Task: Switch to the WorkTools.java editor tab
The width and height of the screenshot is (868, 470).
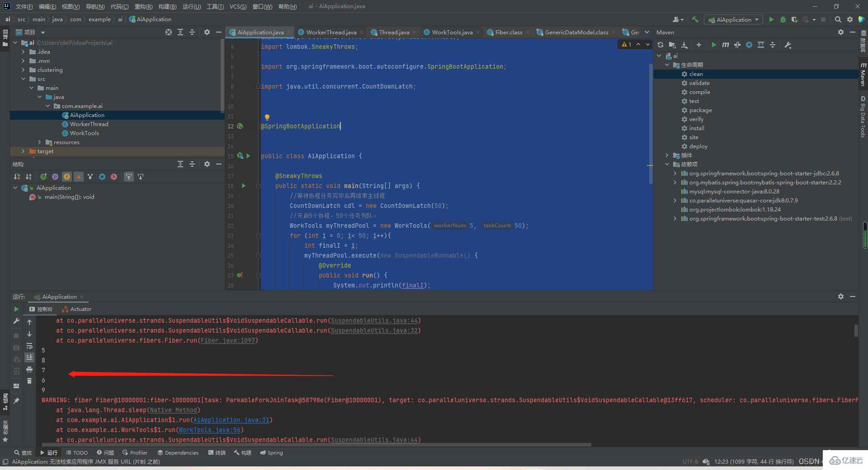Action: [x=452, y=32]
